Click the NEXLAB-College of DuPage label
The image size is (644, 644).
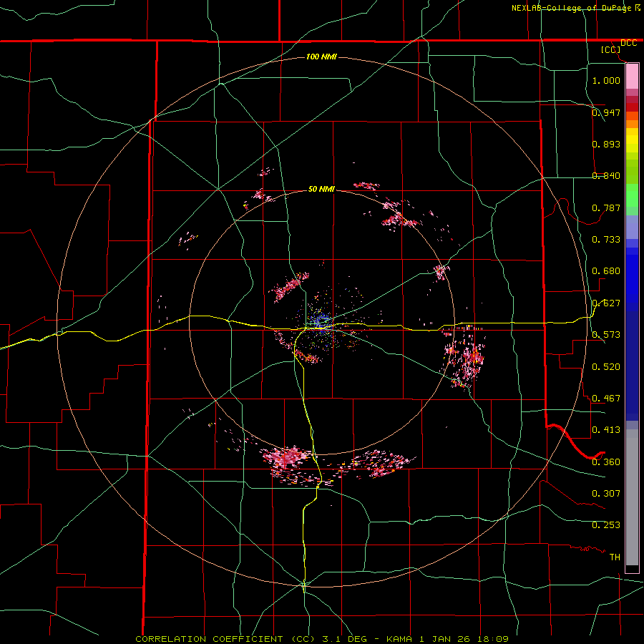coord(571,8)
